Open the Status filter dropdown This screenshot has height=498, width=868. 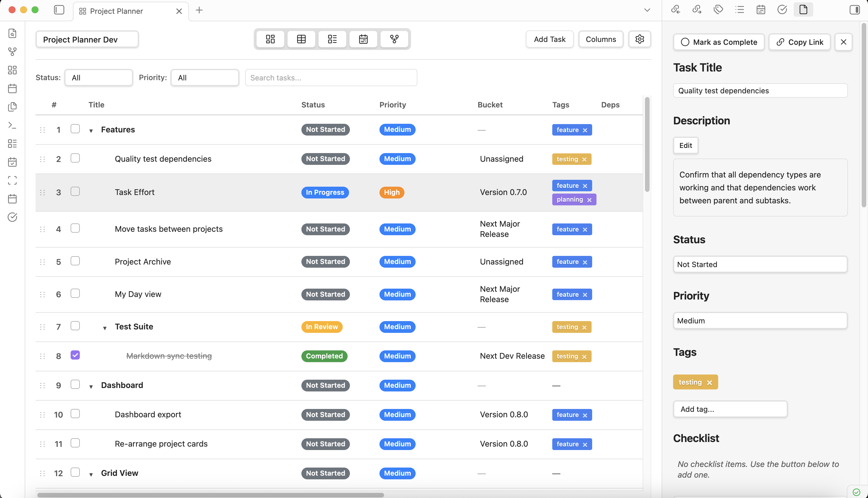(x=98, y=77)
